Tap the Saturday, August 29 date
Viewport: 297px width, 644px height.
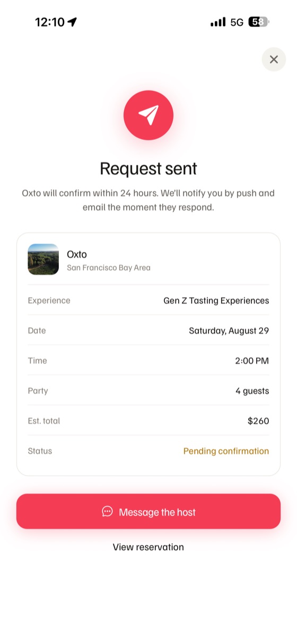click(x=229, y=331)
